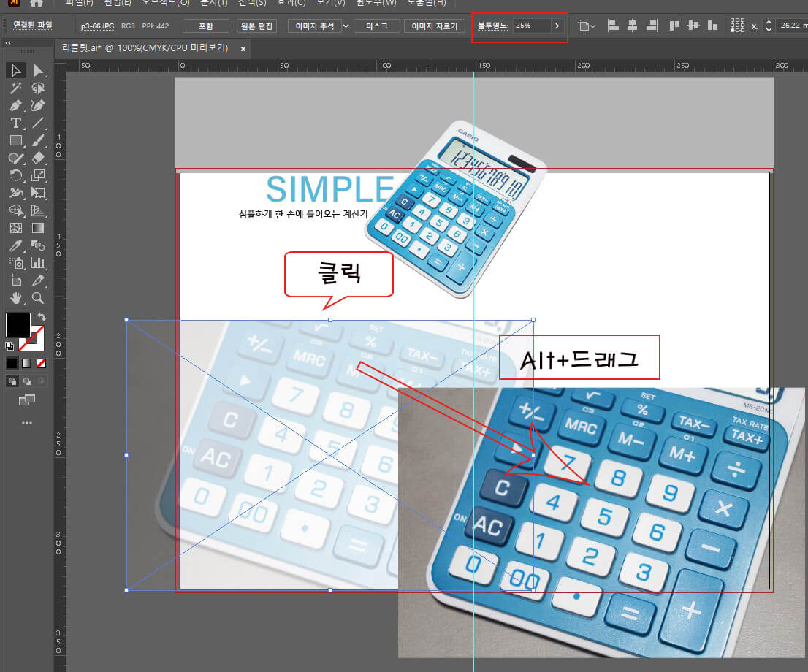
Task: Activate the Symbol Sprayer tool
Action: (x=16, y=264)
